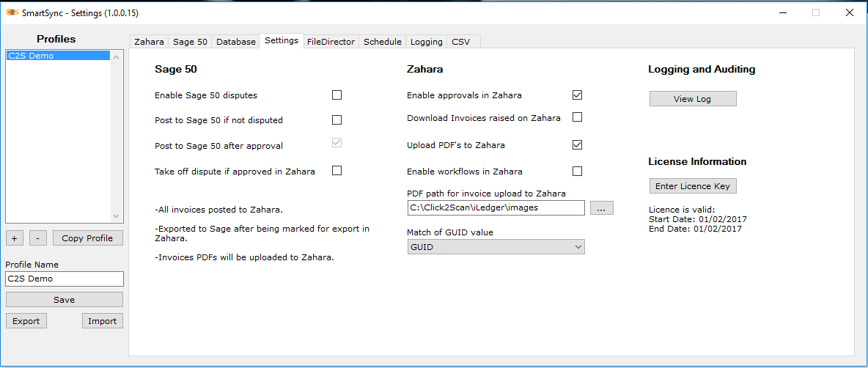Enable Sage 50 disputes checkbox
868x368 pixels.
(x=336, y=95)
